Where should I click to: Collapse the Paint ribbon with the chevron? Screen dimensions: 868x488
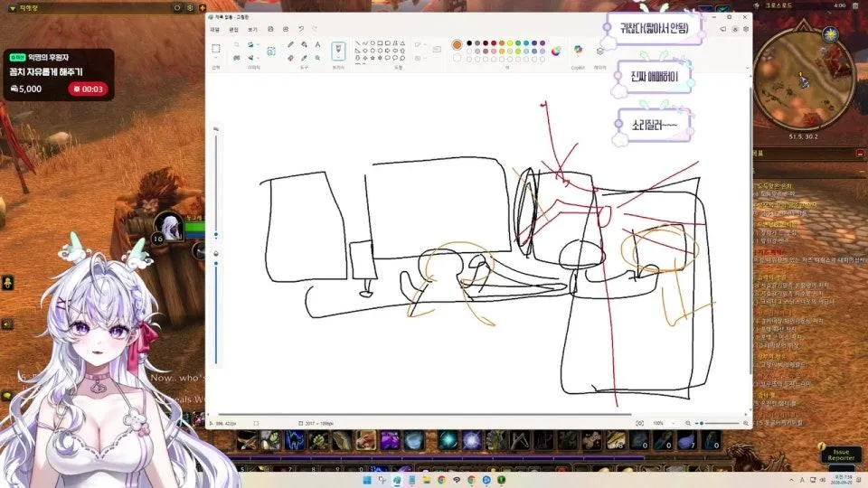(x=748, y=68)
